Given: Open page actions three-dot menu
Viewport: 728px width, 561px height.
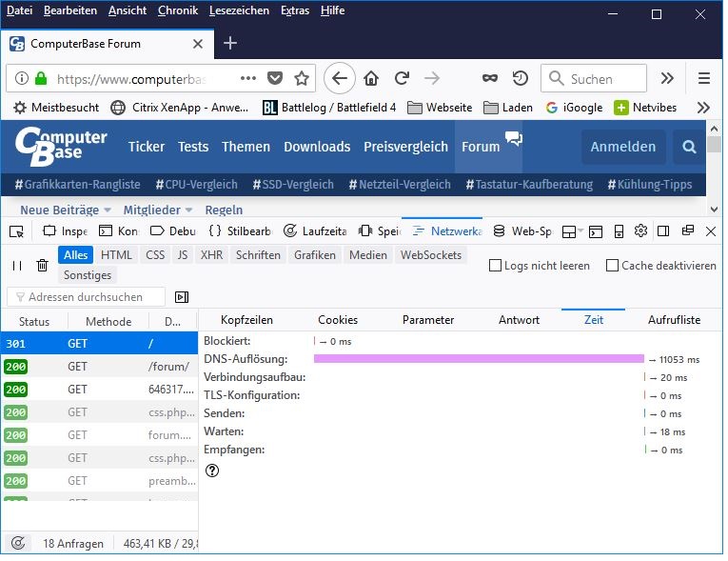Looking at the screenshot, I should click(248, 78).
